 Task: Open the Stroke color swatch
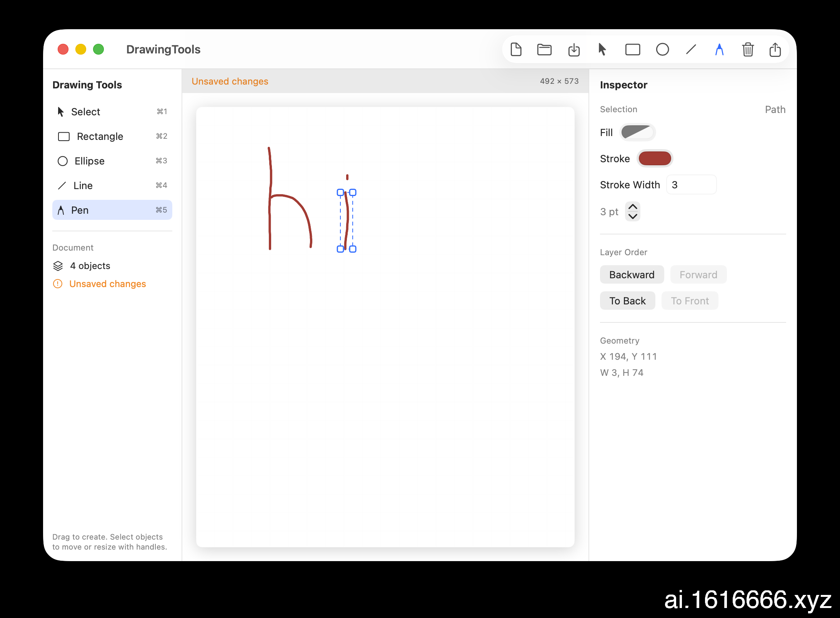[x=655, y=159]
